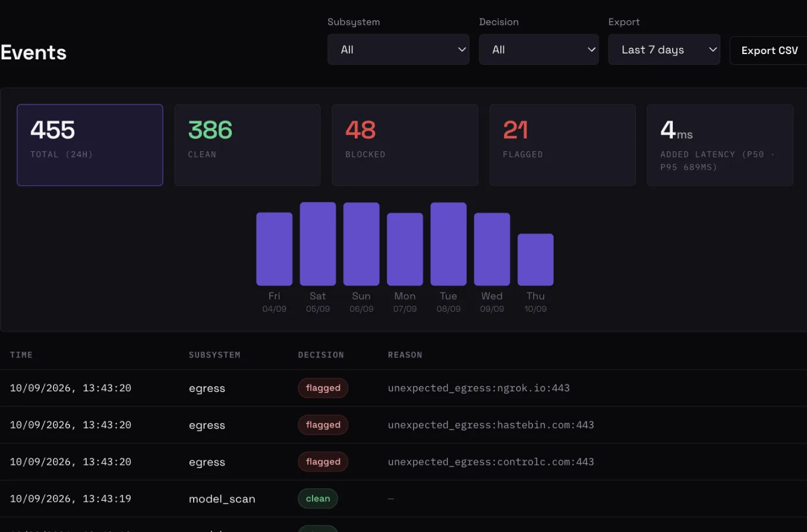Viewport: 807px width, 532px height.
Task: Click the clean badge in model_scan row
Action: (x=318, y=498)
